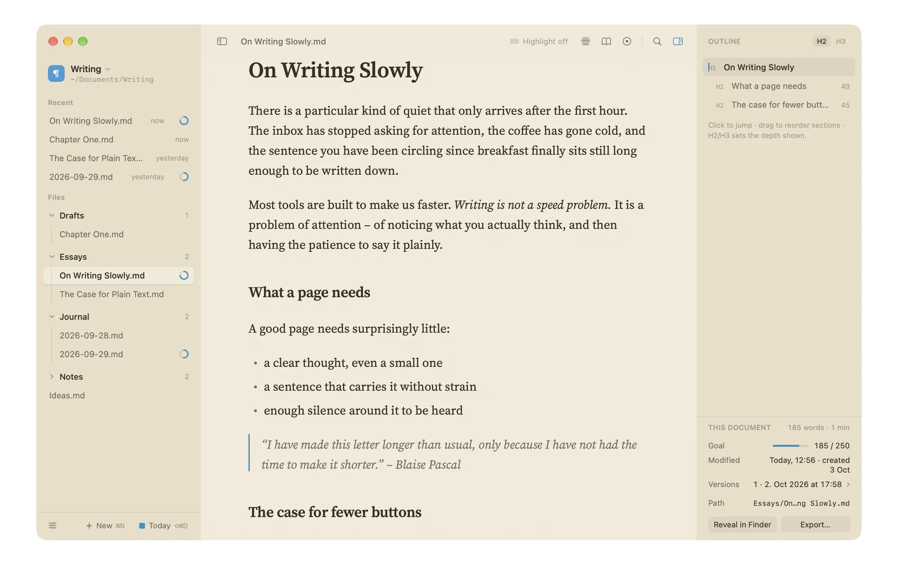The image size is (898, 588).
Task: Open Chapter One.md under Drafts
Action: pos(118,234)
